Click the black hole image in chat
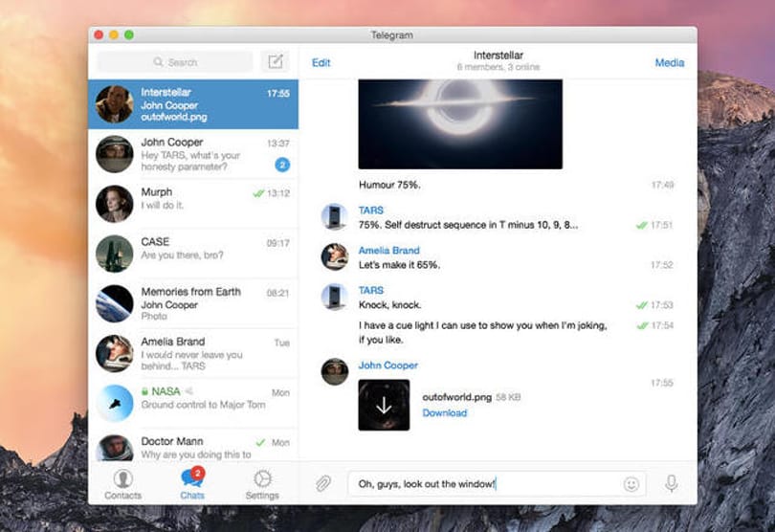 [x=460, y=124]
